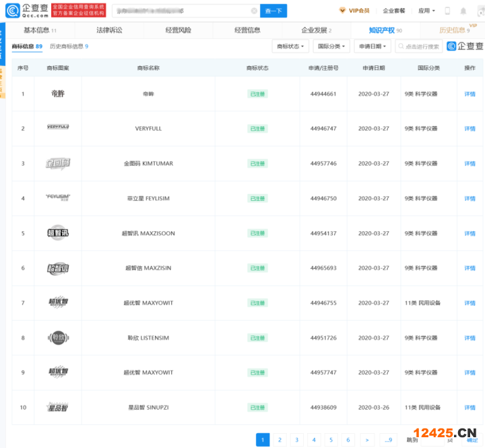Open 详情 for 菲立星 FEYLISIM row

pos(470,199)
